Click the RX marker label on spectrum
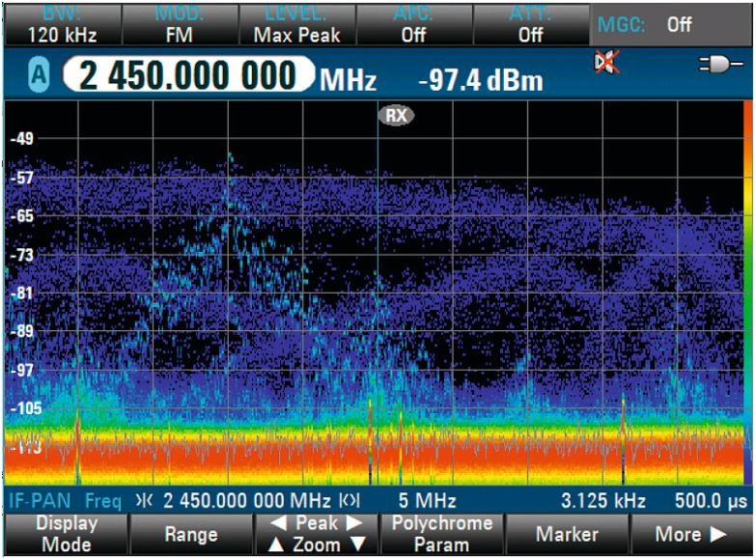The image size is (756, 559). (x=396, y=115)
